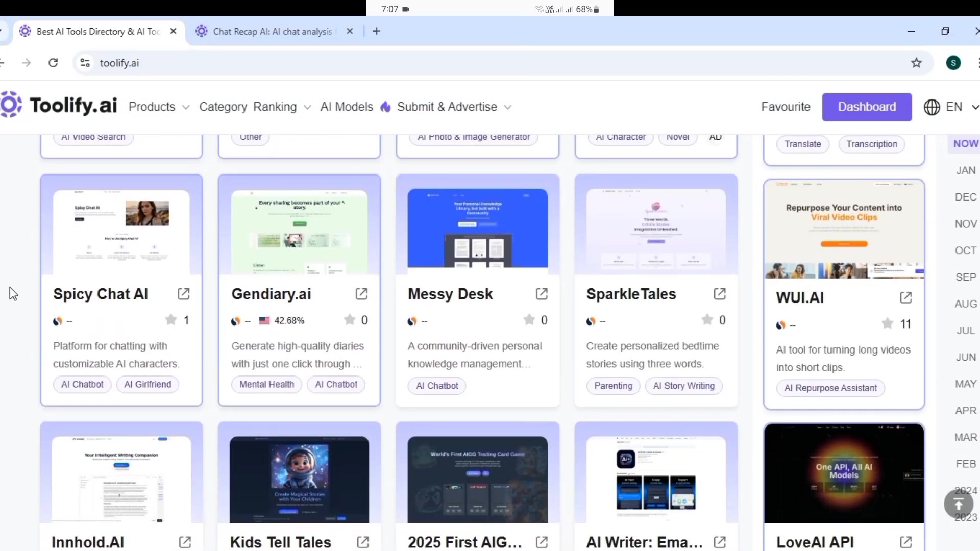Click the flame icon next to AI Models
This screenshot has width=980, height=551.
coord(385,107)
